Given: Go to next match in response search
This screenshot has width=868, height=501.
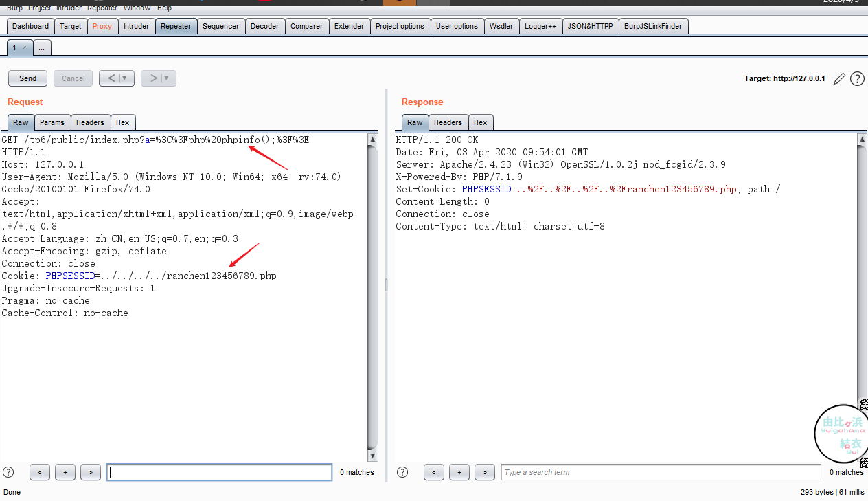Looking at the screenshot, I should tap(485, 472).
